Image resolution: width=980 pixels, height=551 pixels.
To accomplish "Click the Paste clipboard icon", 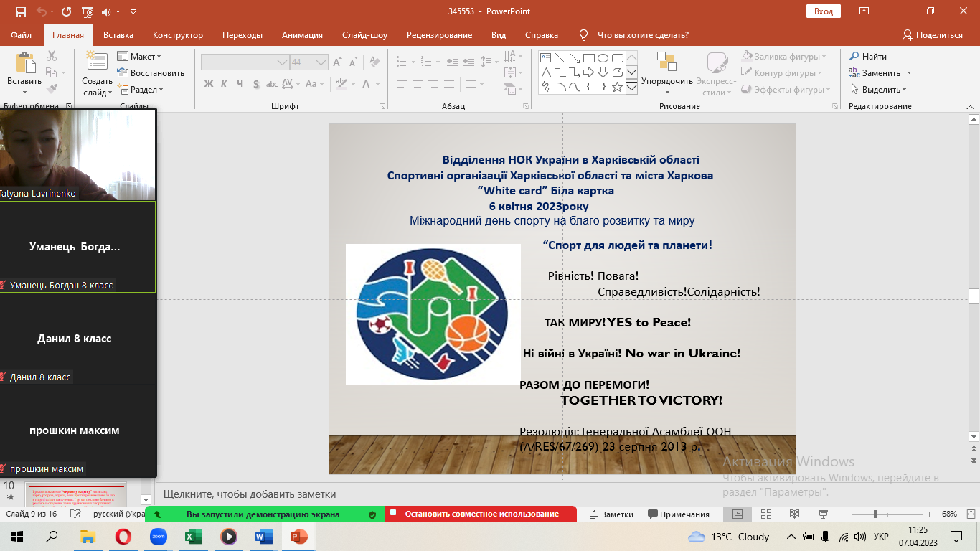I will click(24, 63).
